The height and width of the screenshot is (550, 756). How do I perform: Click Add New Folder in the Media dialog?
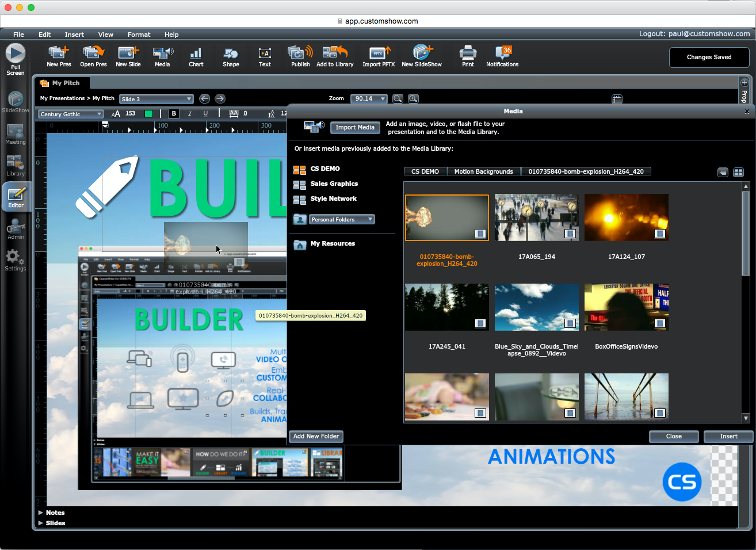[316, 436]
